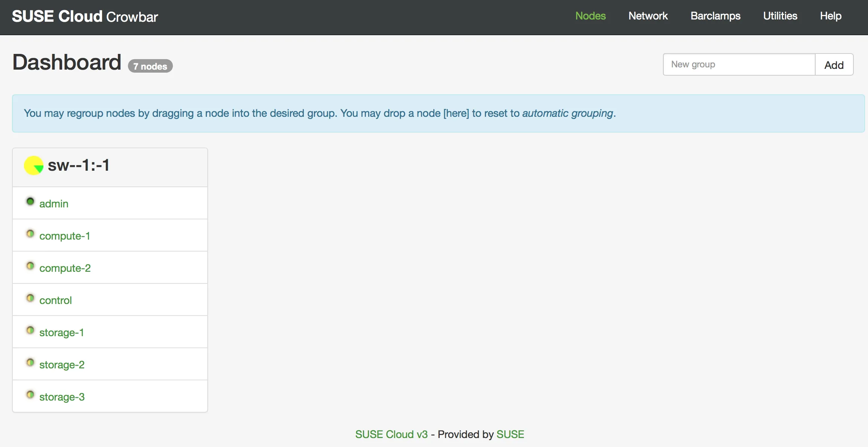Open the storage-1 node link
This screenshot has height=447, width=868.
pos(62,332)
